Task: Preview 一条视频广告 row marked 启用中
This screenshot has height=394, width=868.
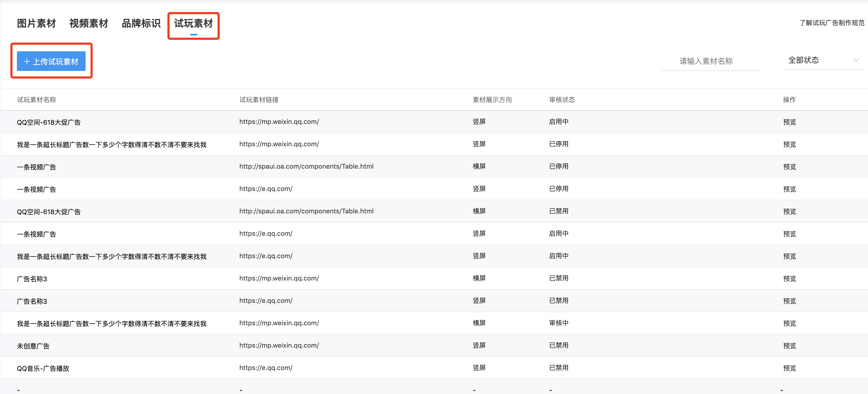Action: (x=789, y=234)
